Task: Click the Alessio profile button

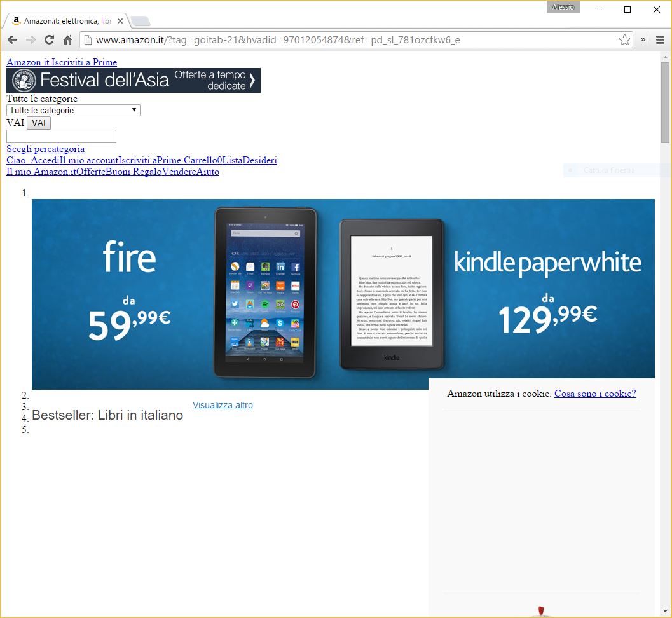Action: click(x=563, y=8)
